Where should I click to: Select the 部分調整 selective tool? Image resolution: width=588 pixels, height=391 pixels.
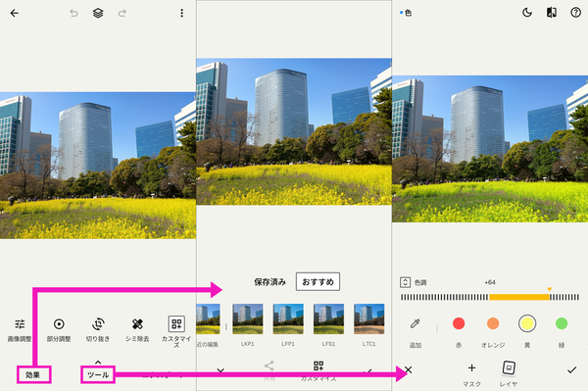[59, 330]
